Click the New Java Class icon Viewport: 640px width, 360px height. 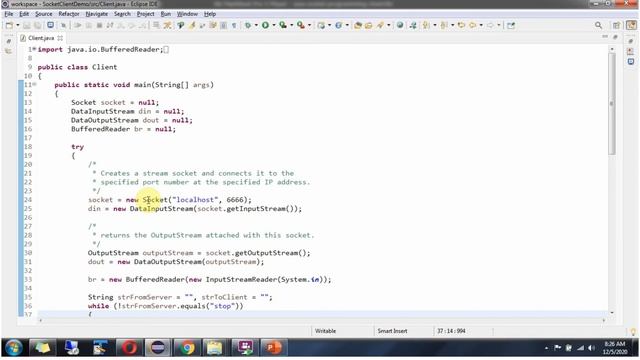click(x=339, y=25)
